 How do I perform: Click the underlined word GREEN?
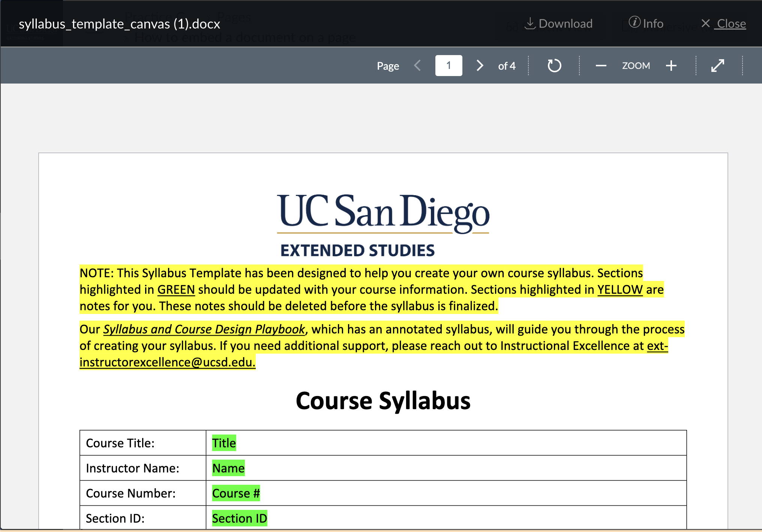(x=176, y=289)
